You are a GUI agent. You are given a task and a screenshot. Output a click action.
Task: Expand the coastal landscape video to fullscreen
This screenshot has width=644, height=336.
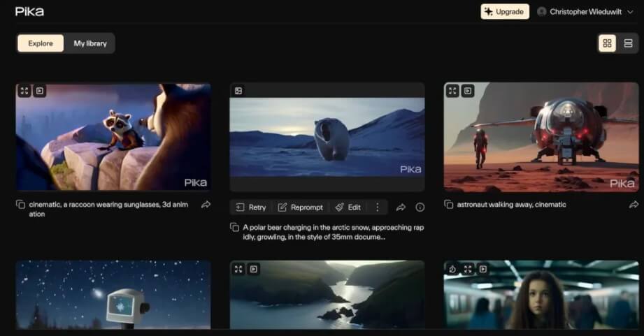pyautogui.click(x=238, y=269)
